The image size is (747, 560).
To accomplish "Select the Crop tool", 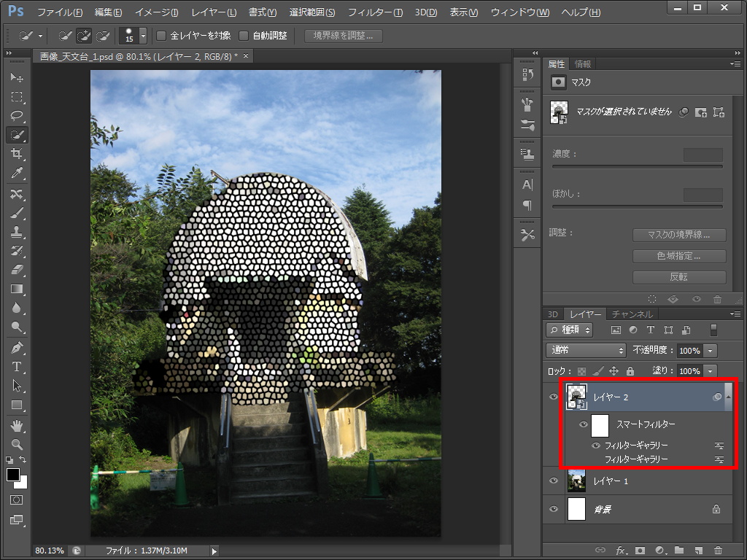I will [x=17, y=153].
